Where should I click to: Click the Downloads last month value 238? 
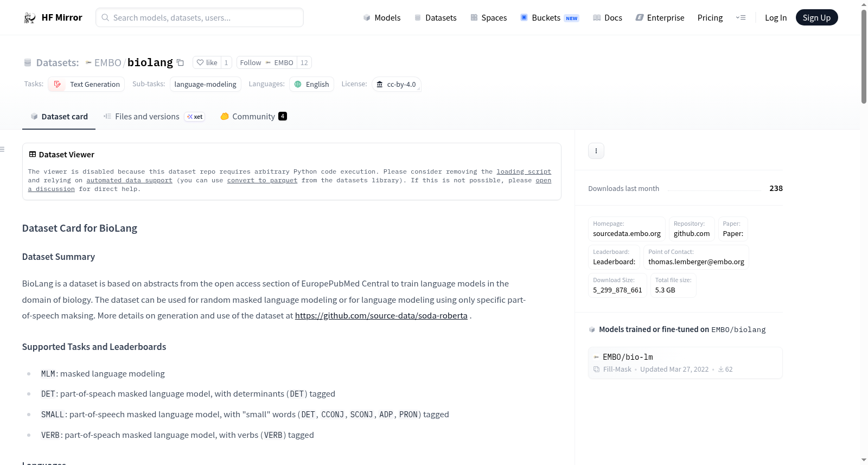coord(776,188)
